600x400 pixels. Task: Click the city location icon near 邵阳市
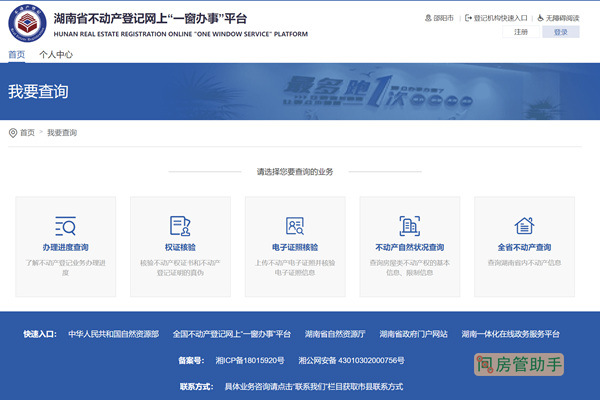tap(428, 18)
